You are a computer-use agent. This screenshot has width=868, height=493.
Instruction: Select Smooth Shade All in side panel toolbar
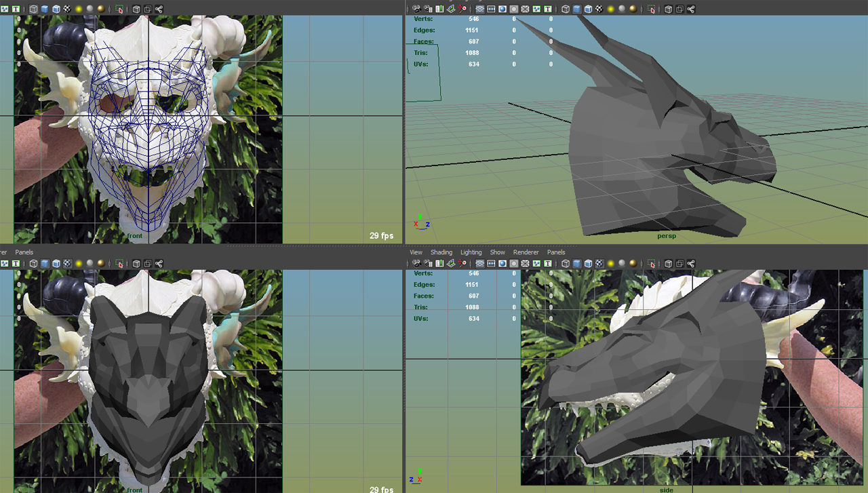click(577, 264)
